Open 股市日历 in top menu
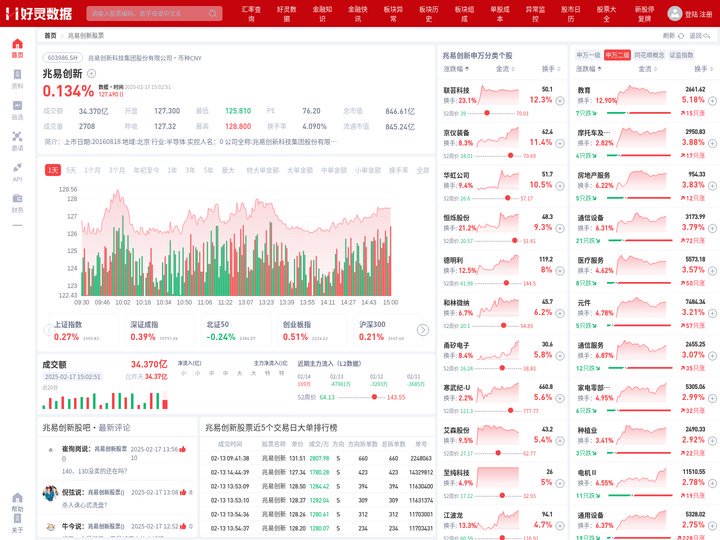 (x=571, y=14)
